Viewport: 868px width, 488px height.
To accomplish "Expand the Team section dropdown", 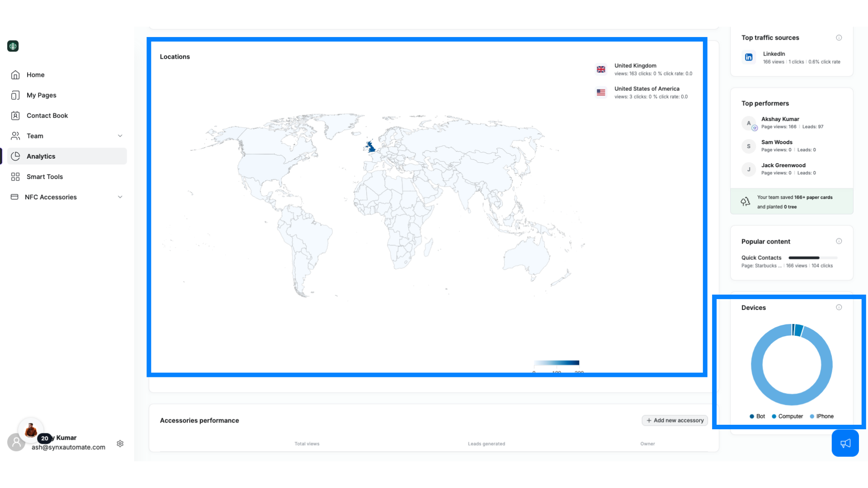I will coord(119,135).
